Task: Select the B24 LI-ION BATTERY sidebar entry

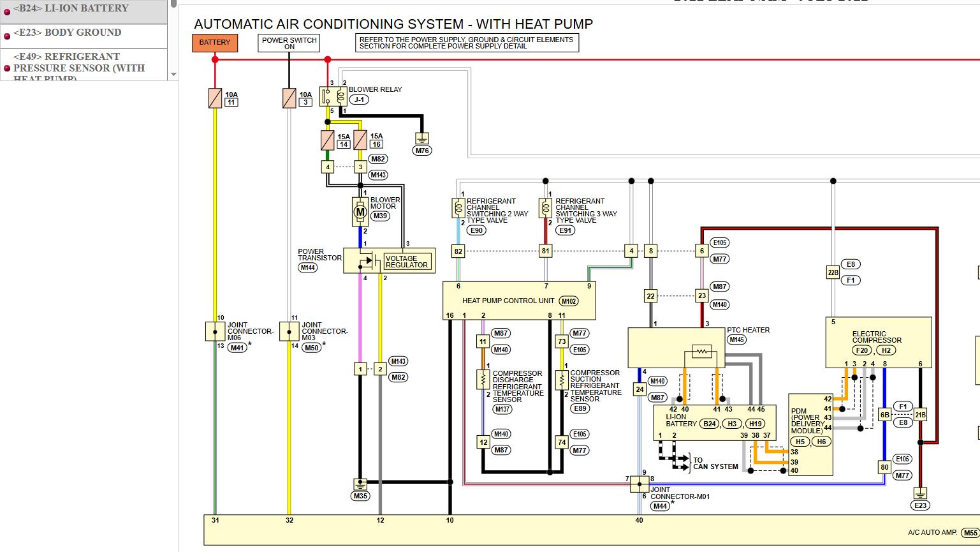Action: pyautogui.click(x=84, y=10)
